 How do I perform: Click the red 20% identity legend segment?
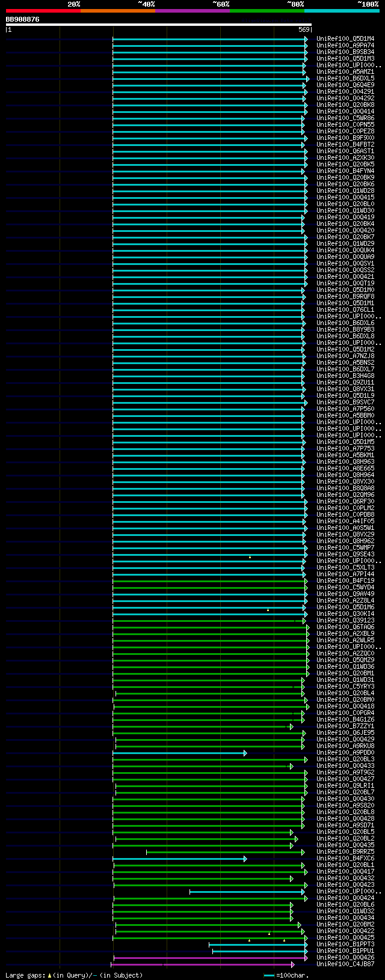(43, 11)
